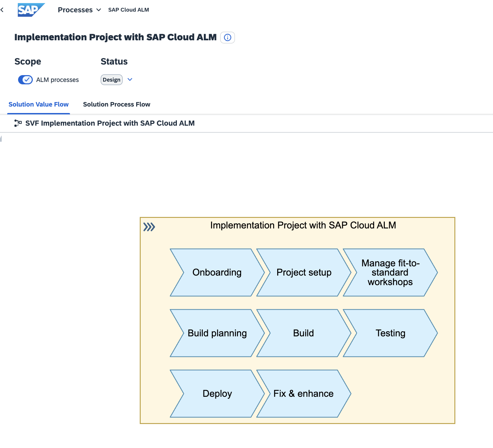Open the Testing process step
The height and width of the screenshot is (448, 493).
[390, 333]
